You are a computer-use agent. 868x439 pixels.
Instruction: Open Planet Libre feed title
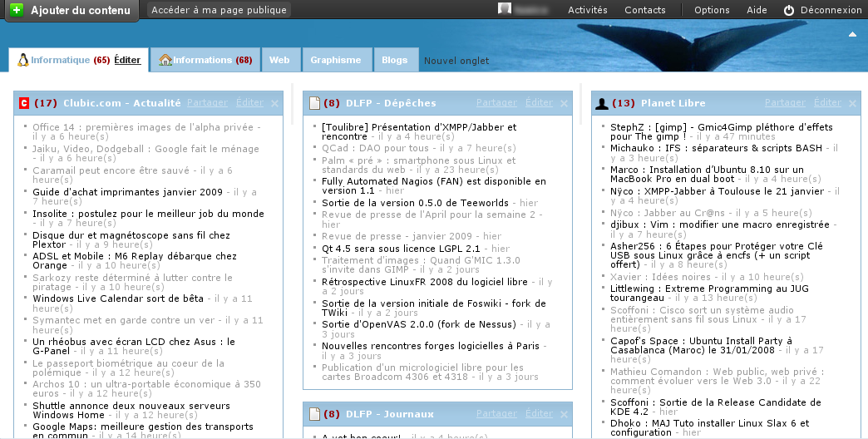click(x=673, y=103)
